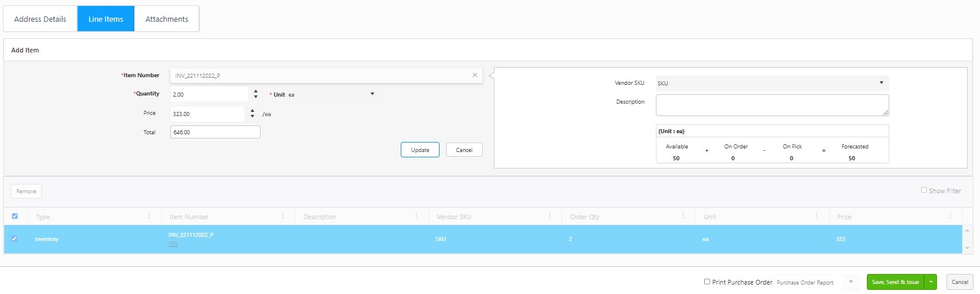Clear the Item Number field with X icon

pos(474,75)
